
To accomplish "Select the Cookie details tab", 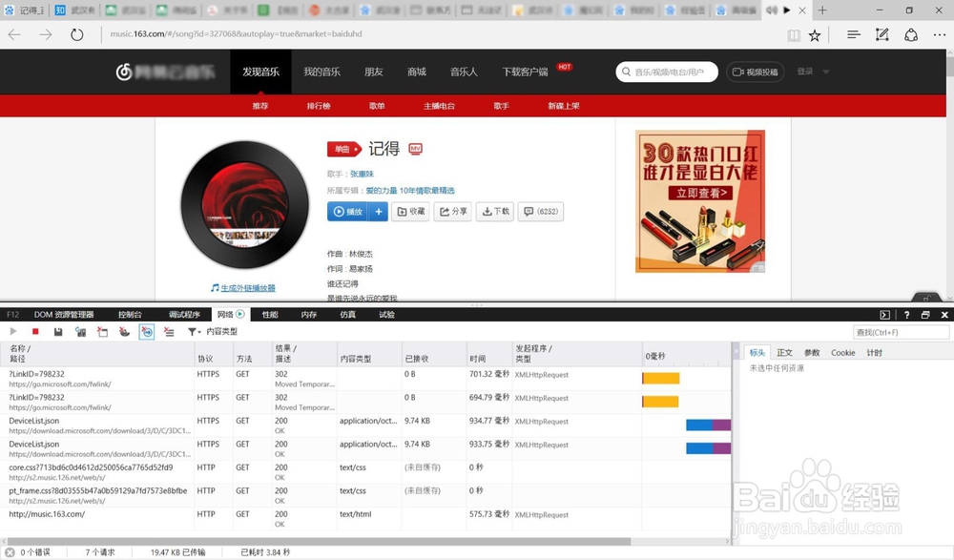I will pyautogui.click(x=842, y=352).
